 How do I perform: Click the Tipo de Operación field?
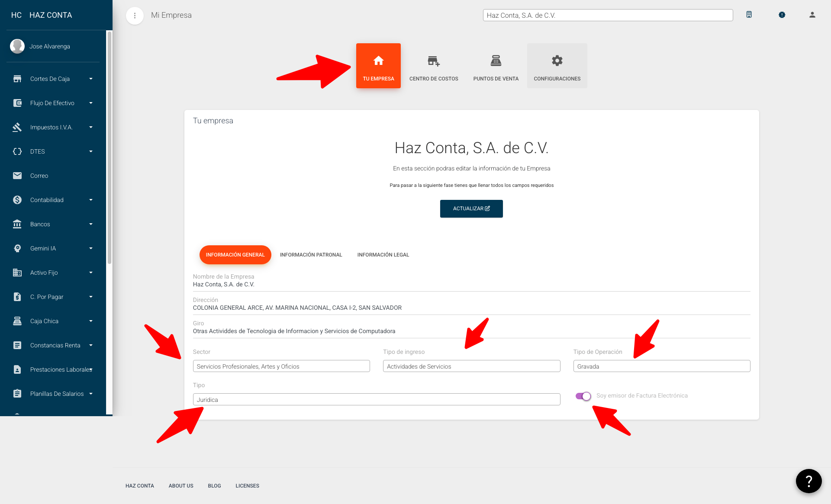662,366
